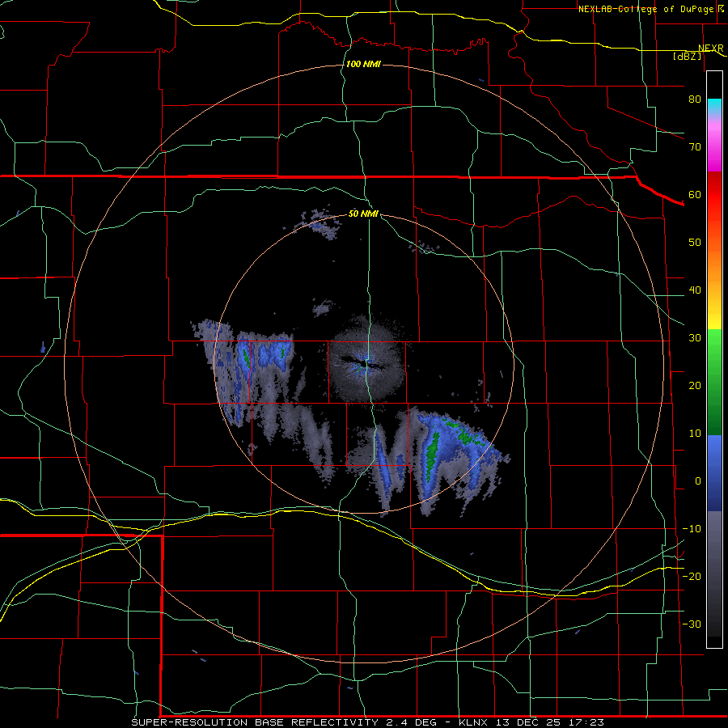Click the 30 value on the dBZ scale
The width and height of the screenshot is (728, 728).
[695, 338]
